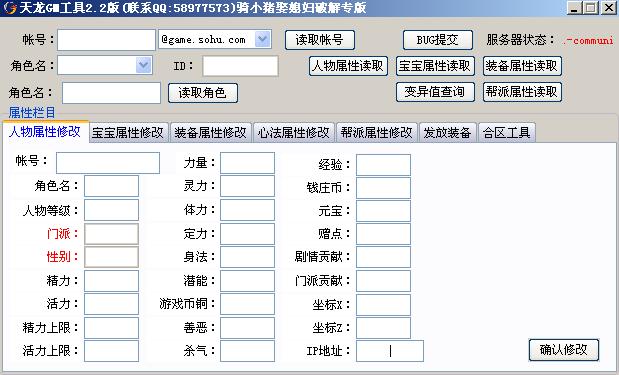This screenshot has height=375, width=619.
Task: Click the 门派 input field
Action: tap(111, 234)
